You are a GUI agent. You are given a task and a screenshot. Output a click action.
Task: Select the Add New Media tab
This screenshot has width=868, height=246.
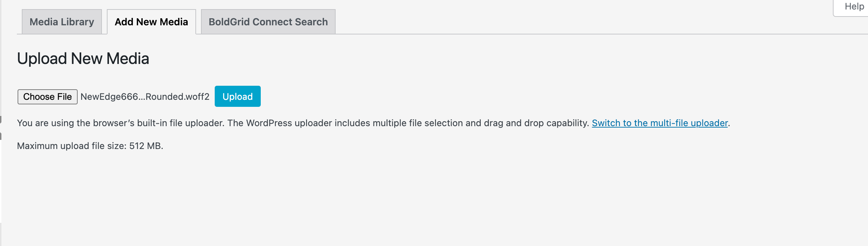(x=151, y=22)
